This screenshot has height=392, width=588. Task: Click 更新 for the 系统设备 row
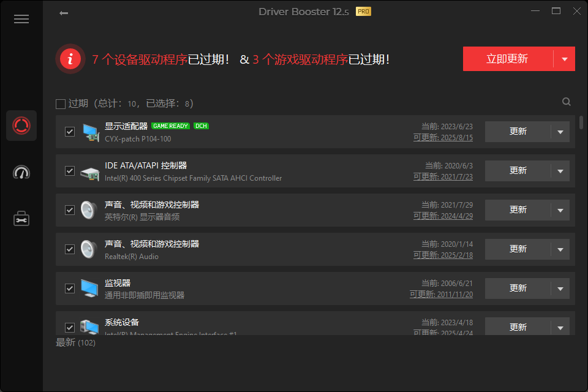tap(518, 326)
